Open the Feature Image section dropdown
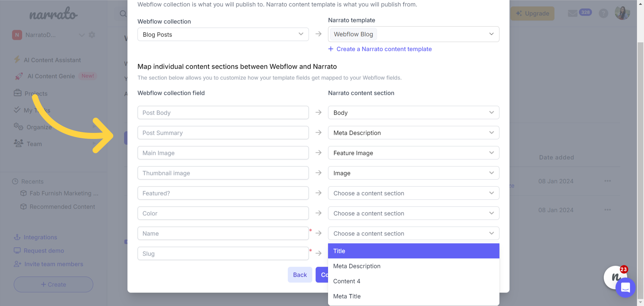Viewport: 644px width, 306px height. tap(414, 153)
